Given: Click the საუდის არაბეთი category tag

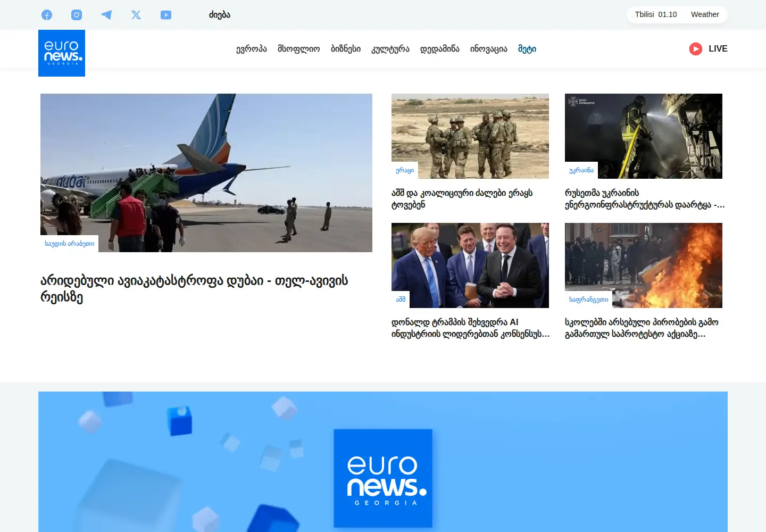Looking at the screenshot, I should tap(70, 244).
